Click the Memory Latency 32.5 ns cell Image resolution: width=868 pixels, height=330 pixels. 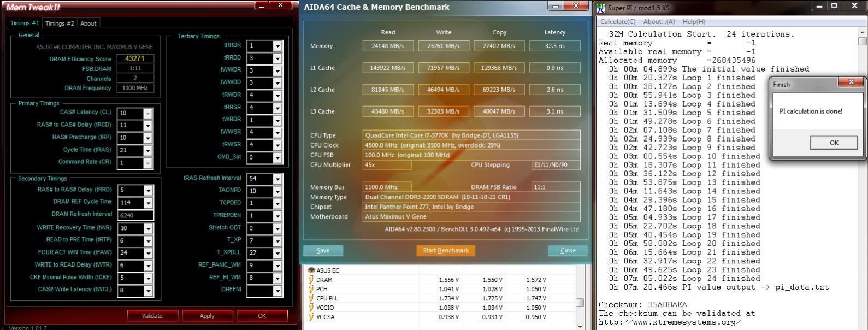point(554,46)
